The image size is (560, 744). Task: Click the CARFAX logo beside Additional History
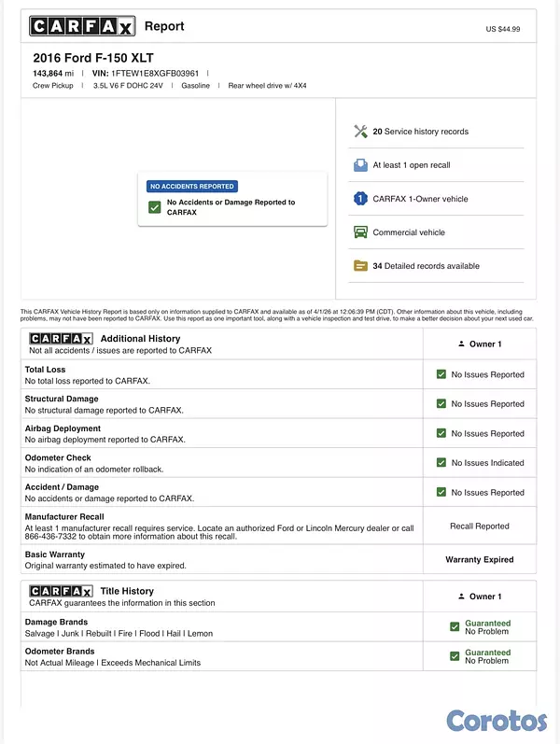(x=61, y=338)
